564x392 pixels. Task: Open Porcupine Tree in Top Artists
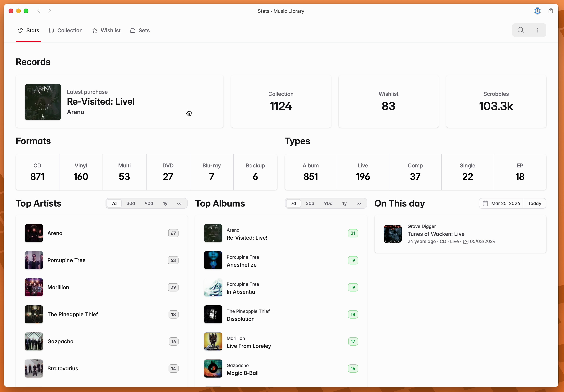point(101,260)
